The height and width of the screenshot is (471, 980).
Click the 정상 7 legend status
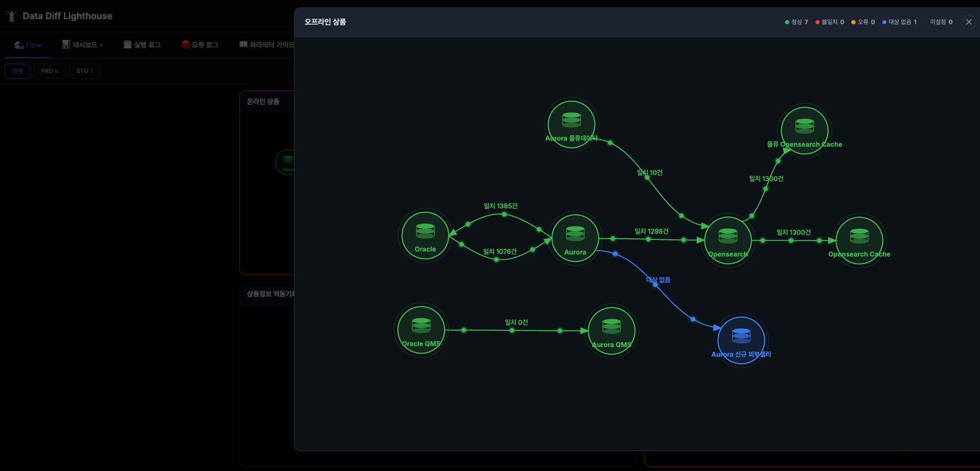tap(796, 22)
